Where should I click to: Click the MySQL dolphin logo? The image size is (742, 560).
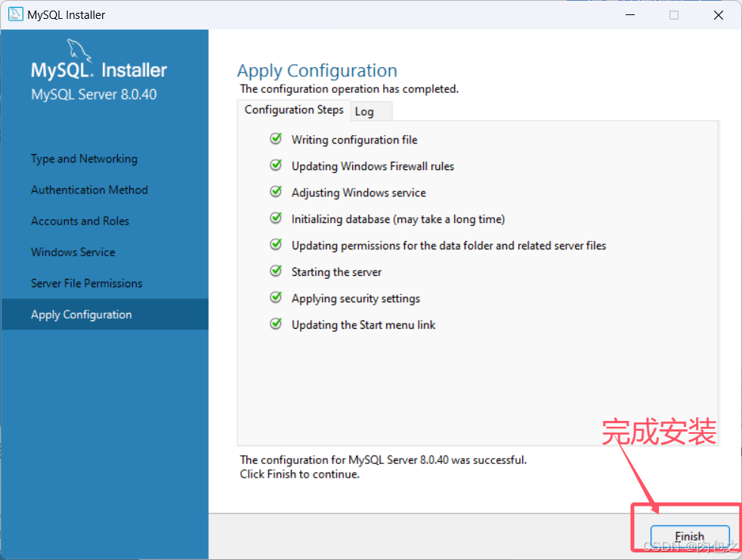[x=79, y=50]
